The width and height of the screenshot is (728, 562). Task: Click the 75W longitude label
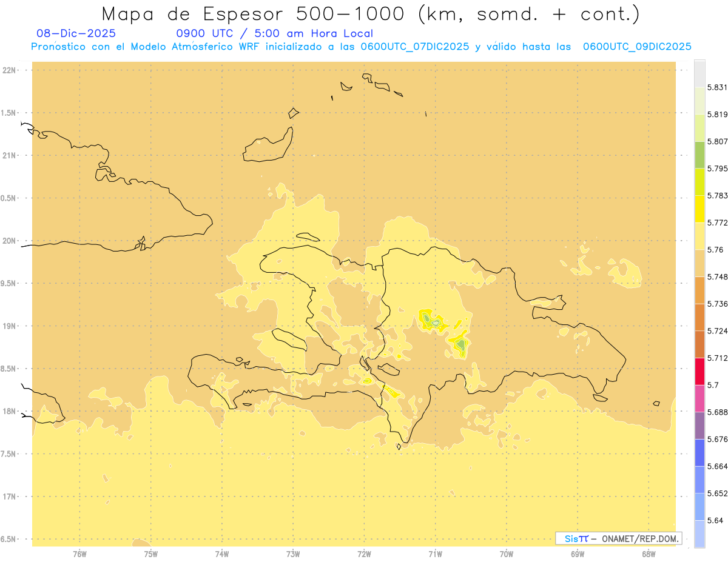click(x=151, y=554)
